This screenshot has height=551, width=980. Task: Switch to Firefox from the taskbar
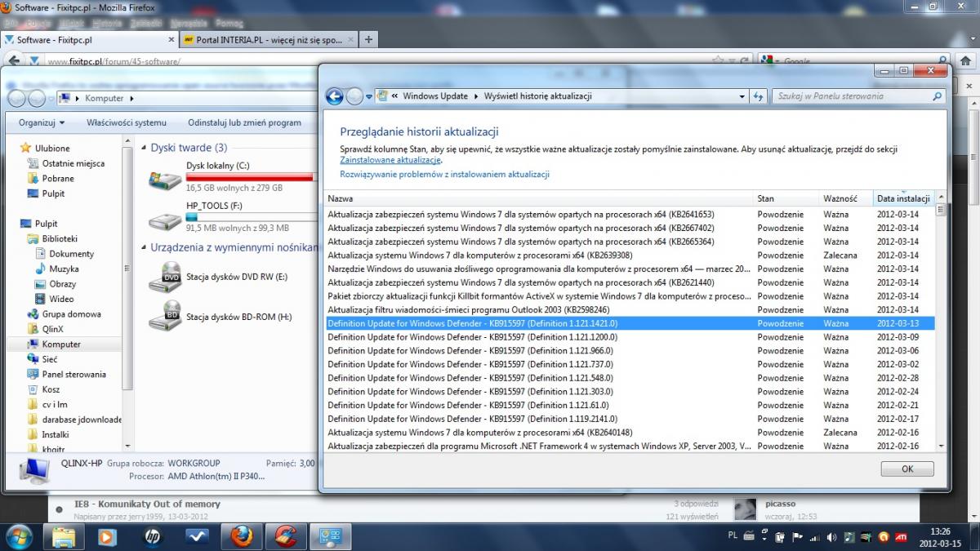coord(241,537)
